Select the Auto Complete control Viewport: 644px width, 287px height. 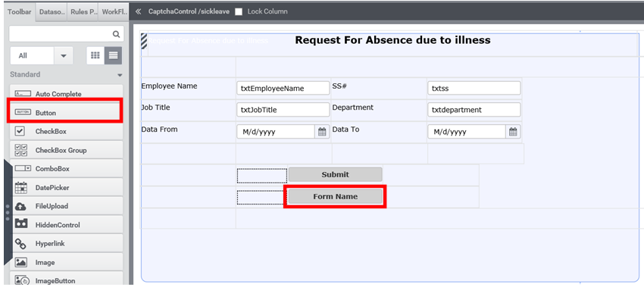point(66,94)
